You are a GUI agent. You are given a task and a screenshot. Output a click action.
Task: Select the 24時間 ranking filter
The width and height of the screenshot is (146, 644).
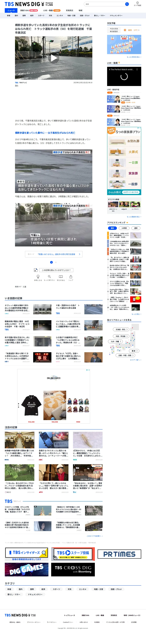point(124,228)
